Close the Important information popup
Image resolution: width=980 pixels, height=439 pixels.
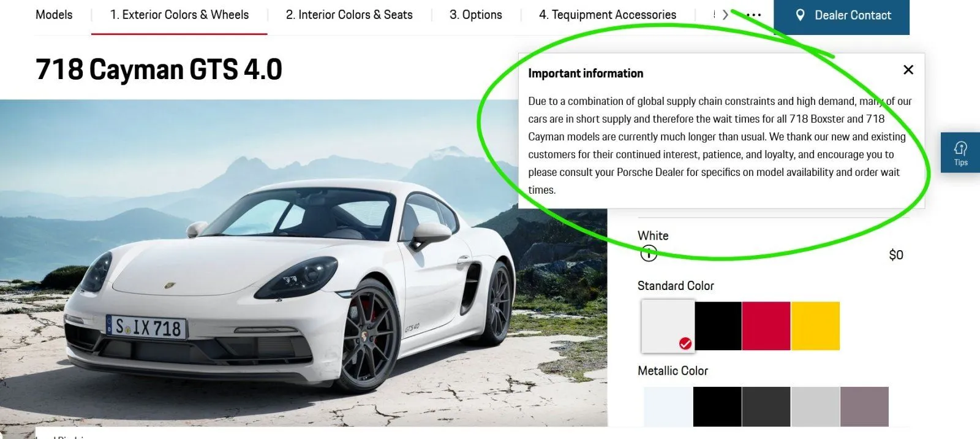(908, 70)
